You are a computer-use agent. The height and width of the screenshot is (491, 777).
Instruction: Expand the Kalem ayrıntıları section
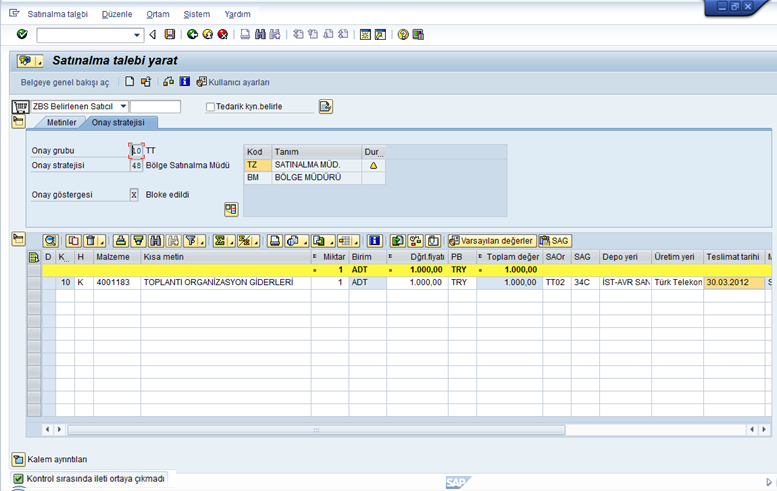click(x=18, y=459)
